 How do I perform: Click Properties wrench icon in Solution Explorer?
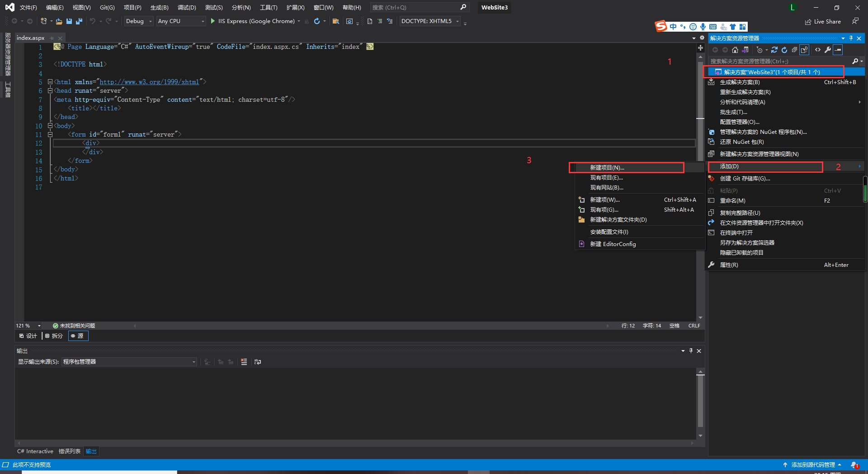click(828, 50)
